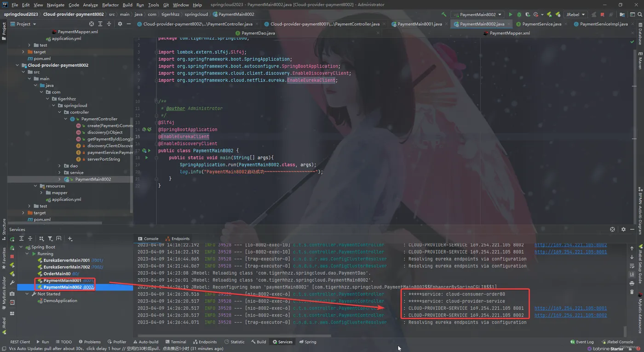Open Services panel settings gear
This screenshot has width=644, height=352.
coord(623,229)
